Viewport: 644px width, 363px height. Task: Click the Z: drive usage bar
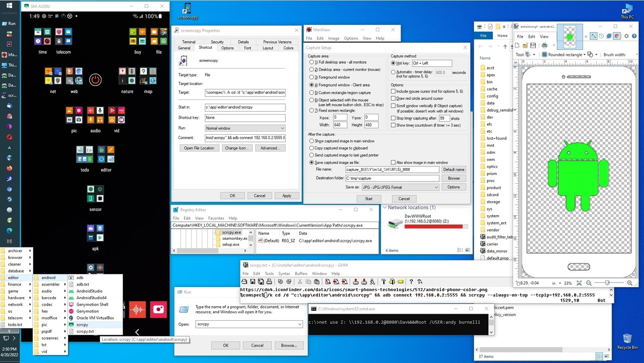pyautogui.click(x=436, y=226)
